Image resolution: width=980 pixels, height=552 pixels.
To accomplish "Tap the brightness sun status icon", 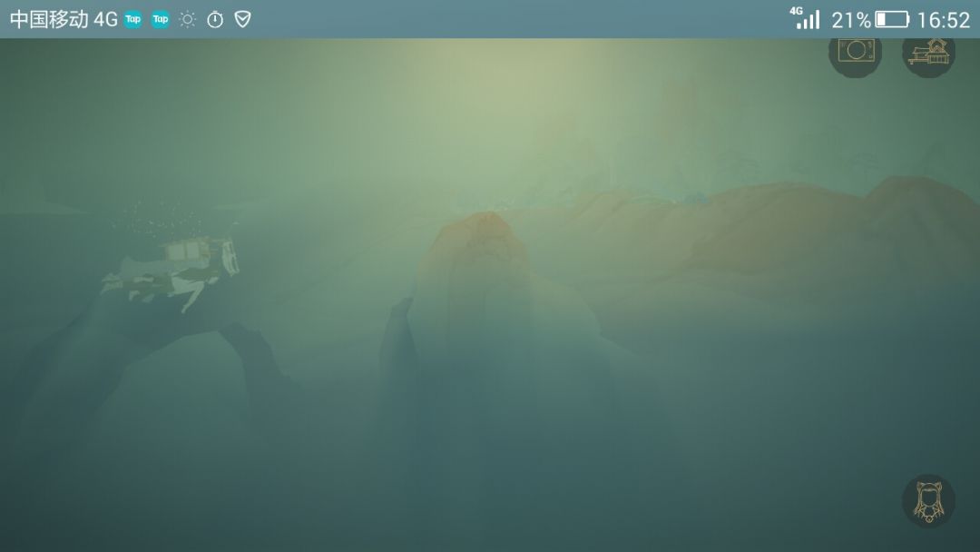I will click(x=188, y=19).
